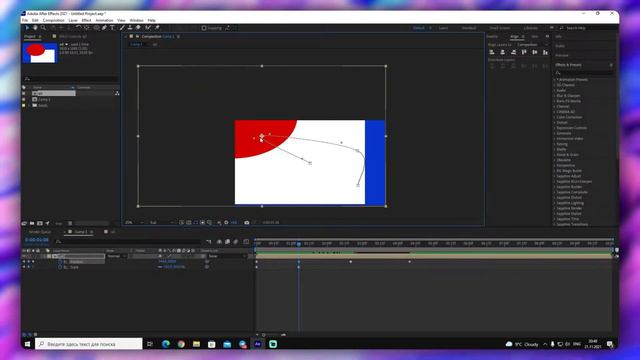
Task: Select the Hand tool
Action: (35, 28)
